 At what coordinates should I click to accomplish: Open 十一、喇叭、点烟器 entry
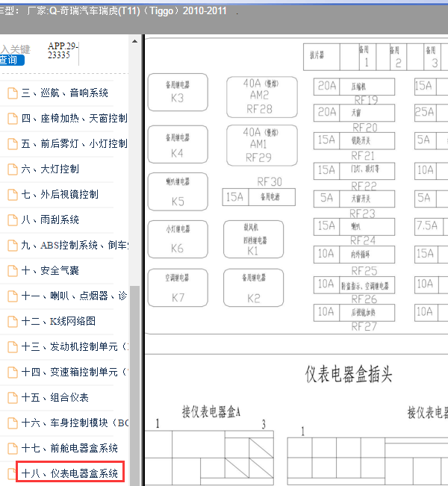74,296
